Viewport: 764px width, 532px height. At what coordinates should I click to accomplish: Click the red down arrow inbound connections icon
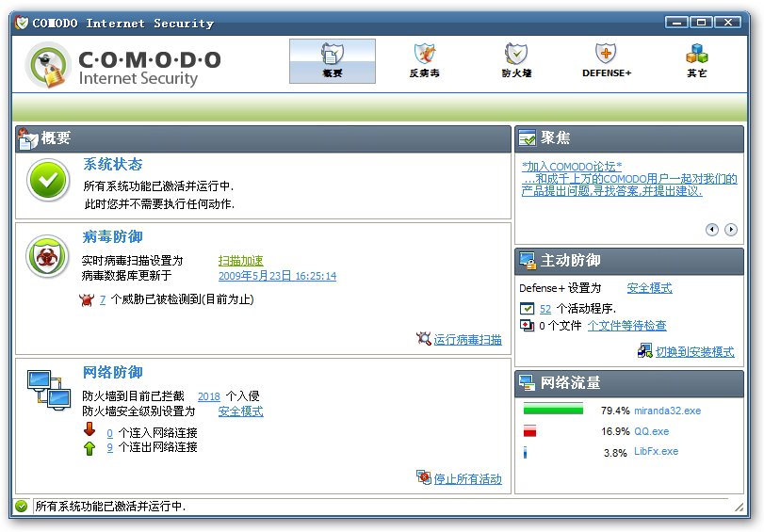click(x=89, y=429)
